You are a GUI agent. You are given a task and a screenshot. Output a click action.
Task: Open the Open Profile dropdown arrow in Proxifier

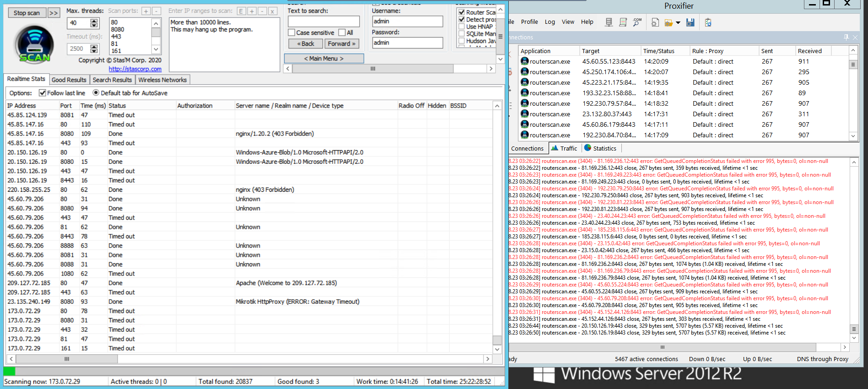678,22
